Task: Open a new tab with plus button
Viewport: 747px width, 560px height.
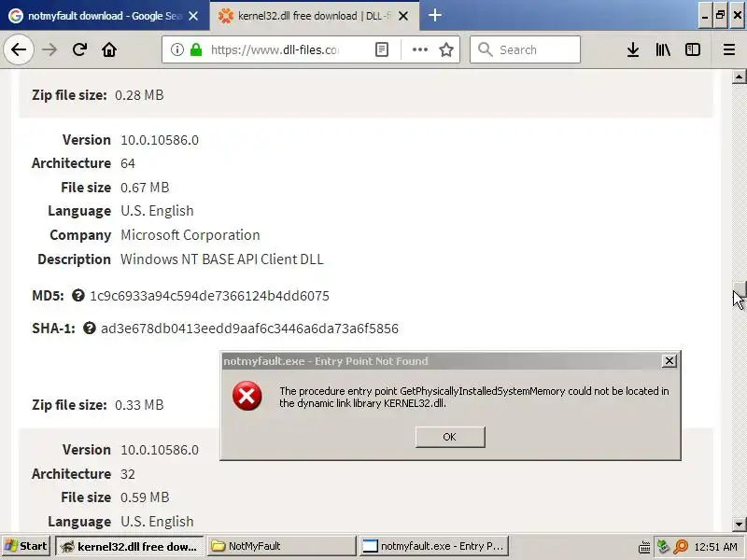Action: [434, 16]
